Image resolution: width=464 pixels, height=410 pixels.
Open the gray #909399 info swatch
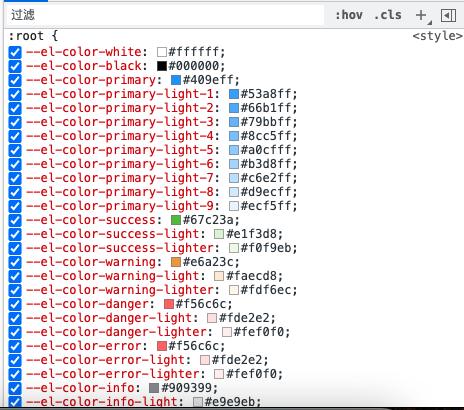pyautogui.click(x=154, y=388)
